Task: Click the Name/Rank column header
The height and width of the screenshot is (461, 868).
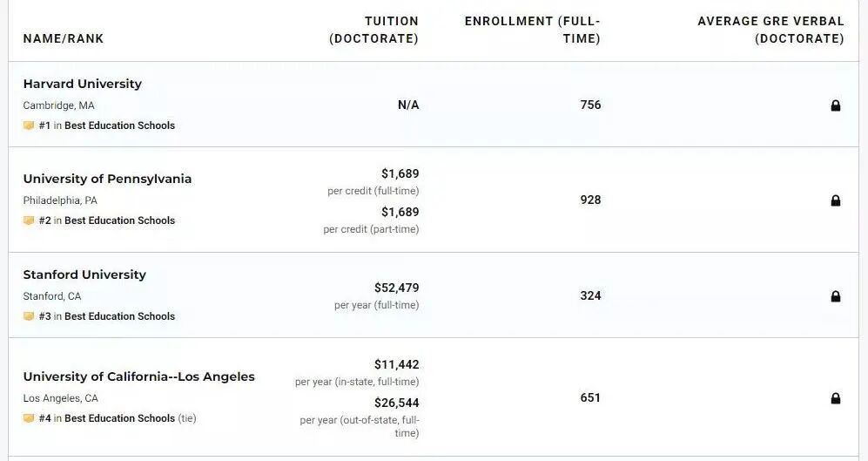Action: pyautogui.click(x=64, y=38)
